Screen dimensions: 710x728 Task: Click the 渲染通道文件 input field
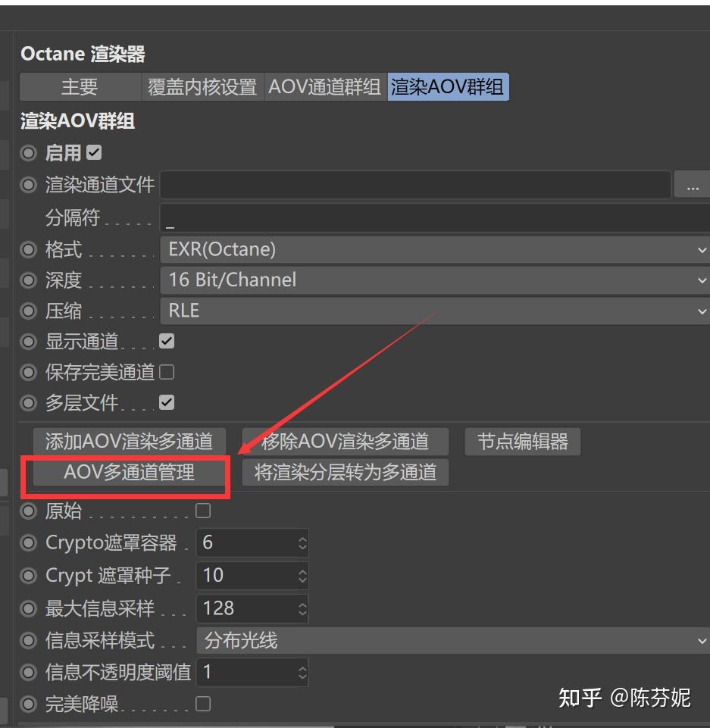pos(417,184)
